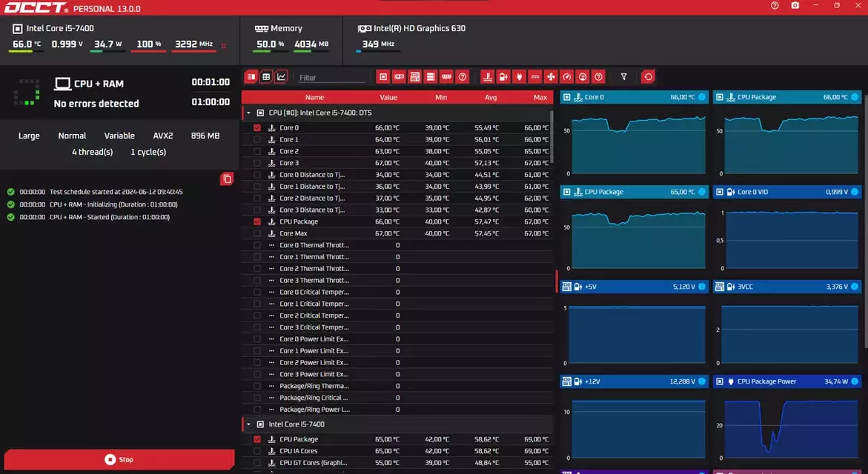Toggle the power plug sensor type filter
The width and height of the screenshot is (868, 474).
click(x=520, y=77)
